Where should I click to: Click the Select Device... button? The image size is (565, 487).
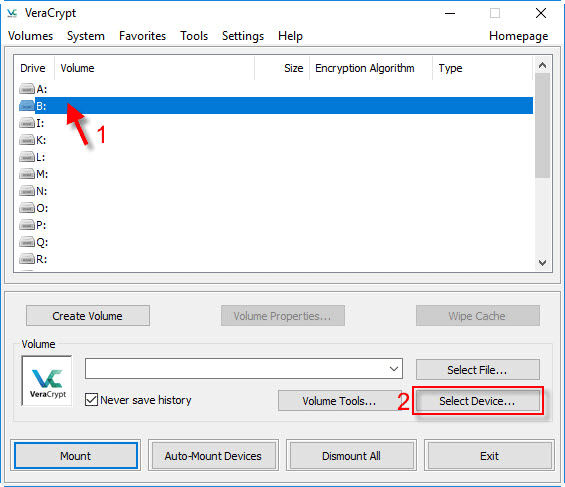pyautogui.click(x=477, y=401)
